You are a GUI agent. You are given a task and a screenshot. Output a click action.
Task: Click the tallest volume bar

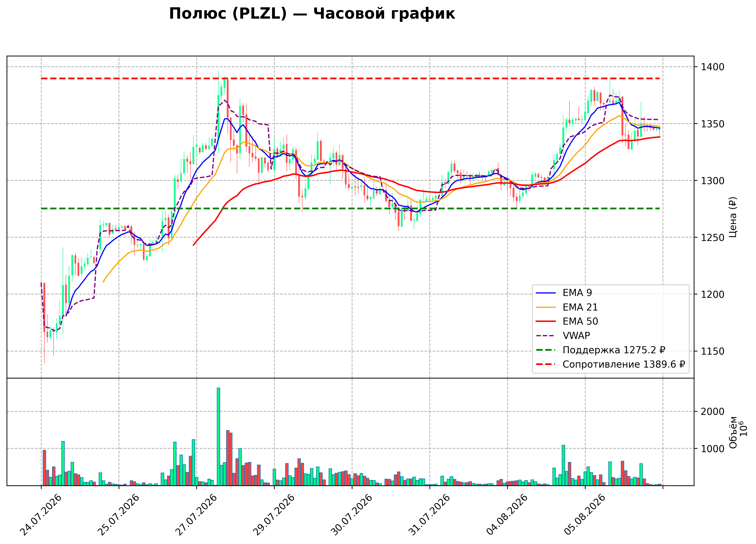(218, 437)
